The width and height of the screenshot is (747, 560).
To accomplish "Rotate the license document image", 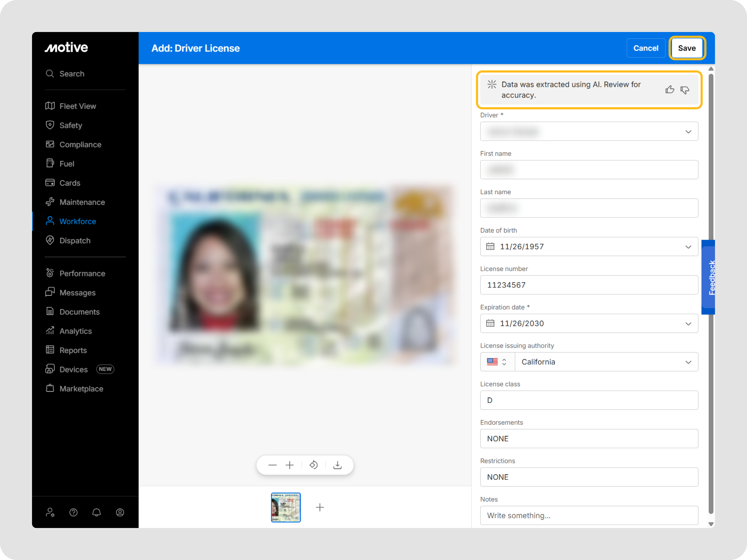I will (x=314, y=465).
